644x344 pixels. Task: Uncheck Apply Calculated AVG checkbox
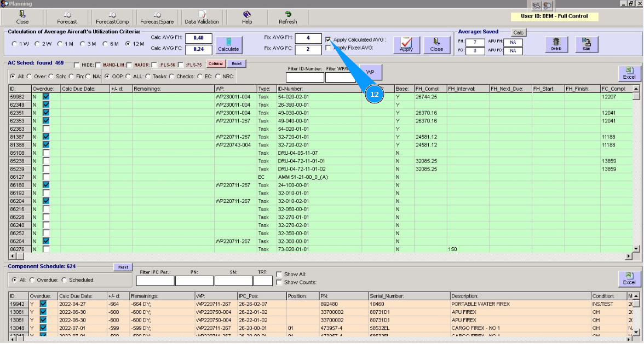click(x=328, y=40)
